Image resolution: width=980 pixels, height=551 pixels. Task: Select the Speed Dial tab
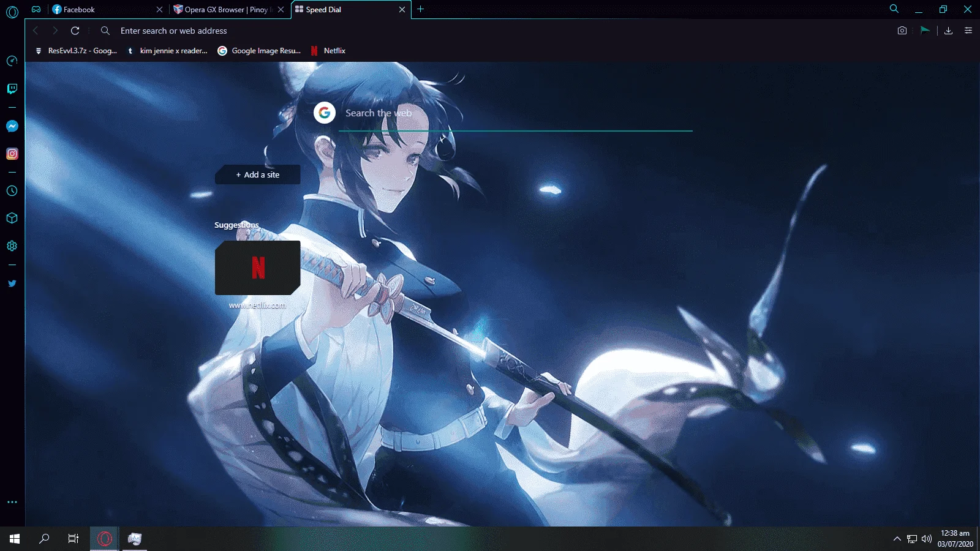click(350, 10)
